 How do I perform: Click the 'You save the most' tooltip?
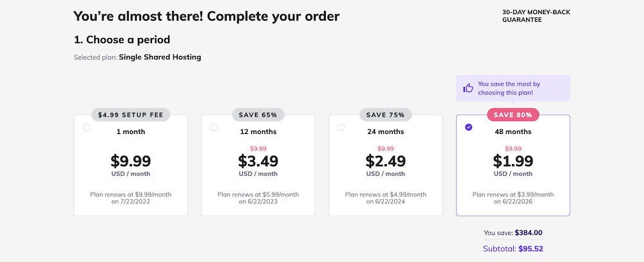pyautogui.click(x=513, y=88)
